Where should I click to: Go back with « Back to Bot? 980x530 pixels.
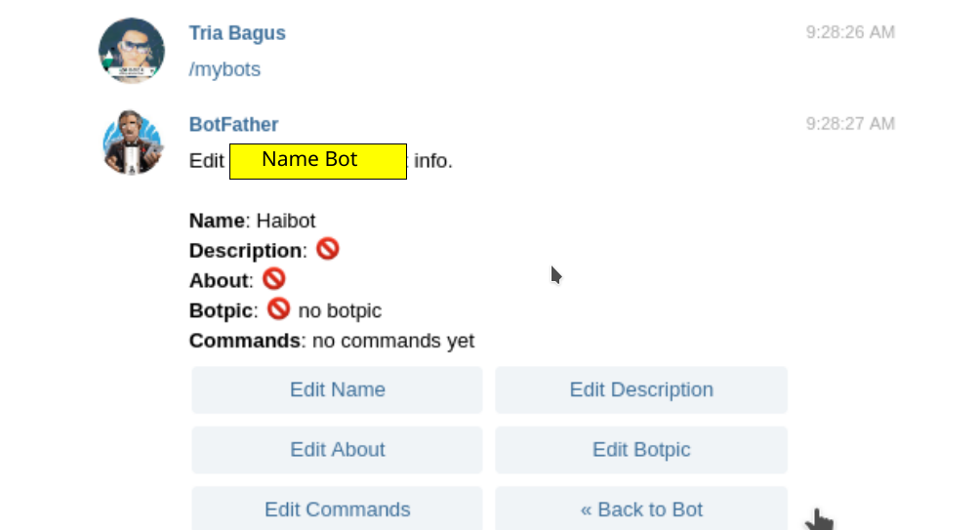(640, 510)
